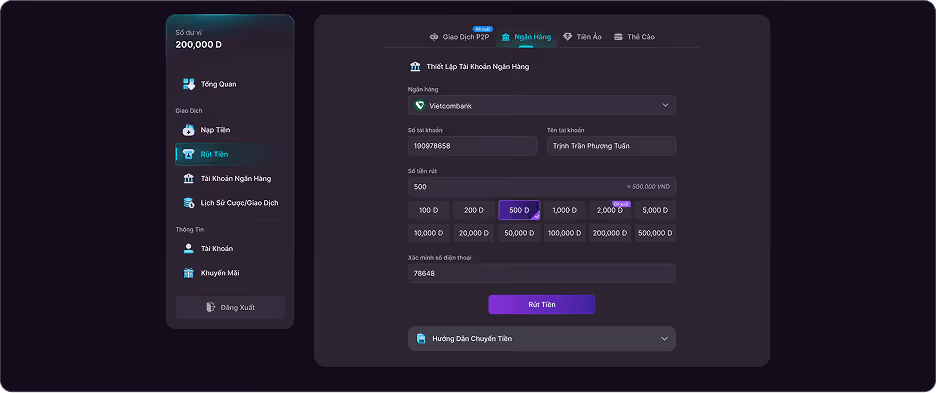The height and width of the screenshot is (393, 936).
Task: Click the 200,000 D wallet balance text
Action: click(199, 45)
